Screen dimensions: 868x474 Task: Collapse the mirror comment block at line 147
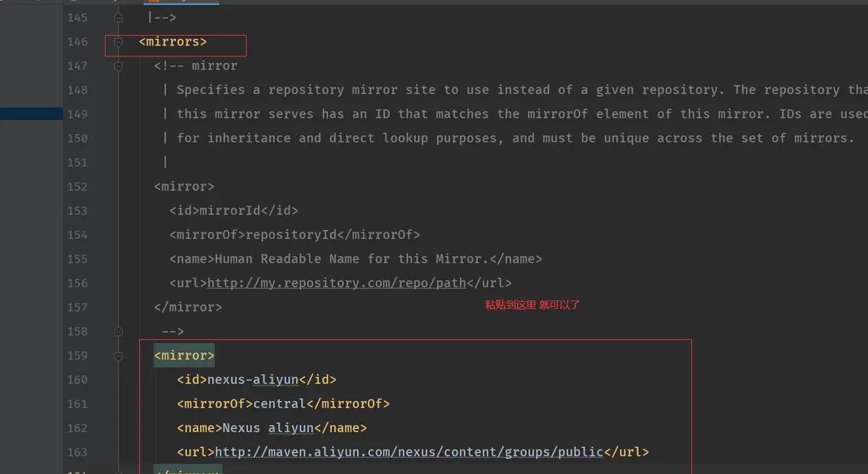118,66
